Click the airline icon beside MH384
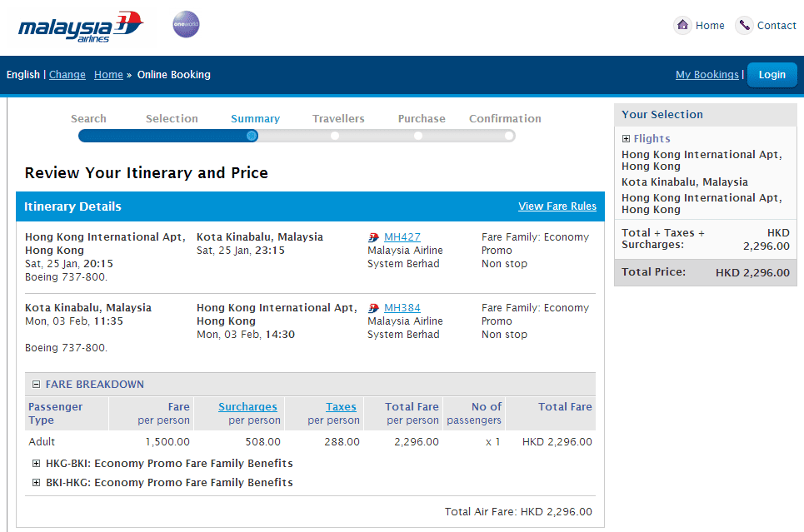This screenshot has width=804, height=532. point(373,308)
